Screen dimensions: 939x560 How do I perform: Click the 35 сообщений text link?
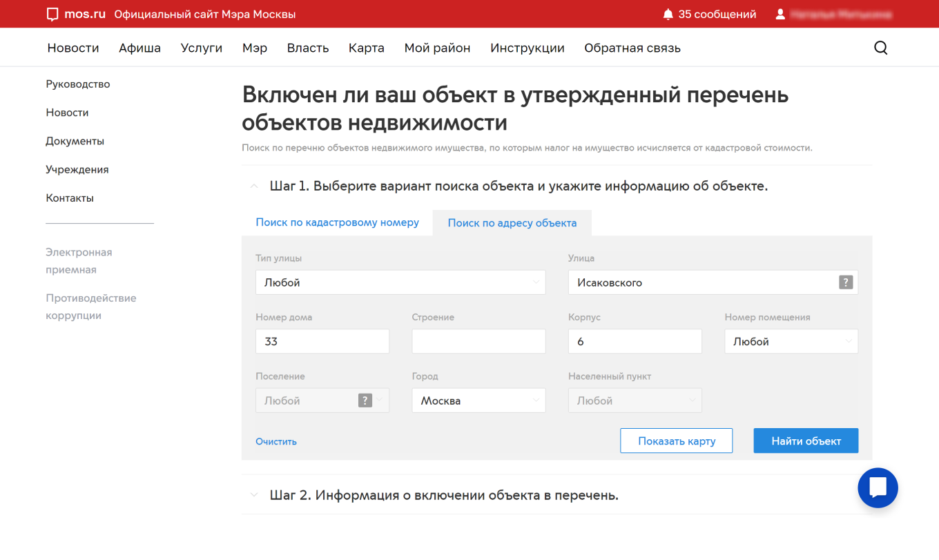tap(717, 14)
